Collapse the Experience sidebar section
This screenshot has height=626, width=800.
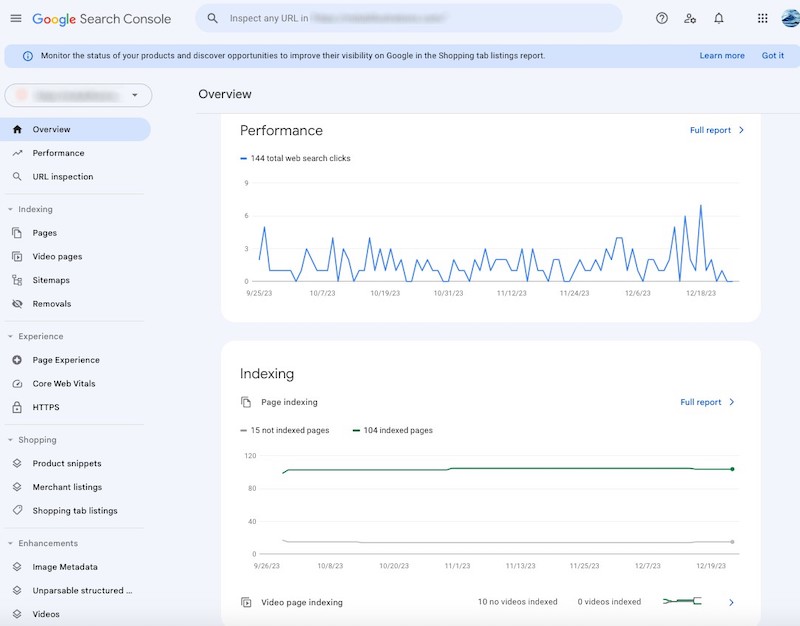pos(10,336)
